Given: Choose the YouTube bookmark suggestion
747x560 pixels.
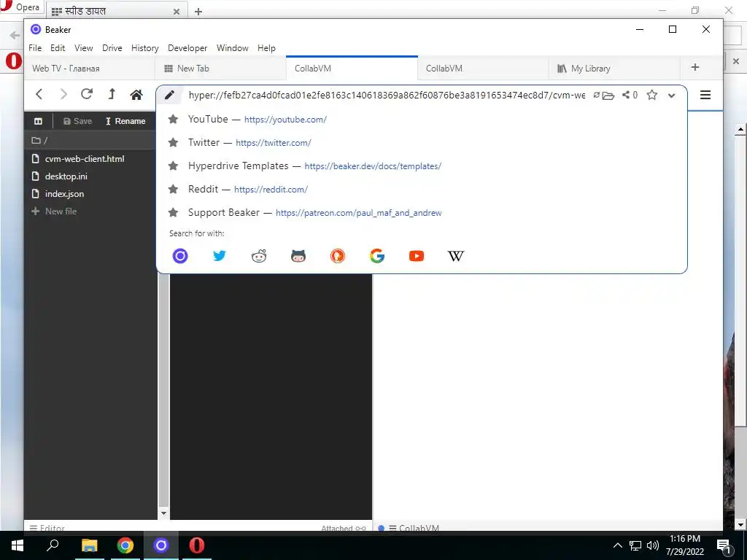Looking at the screenshot, I should pos(422,119).
